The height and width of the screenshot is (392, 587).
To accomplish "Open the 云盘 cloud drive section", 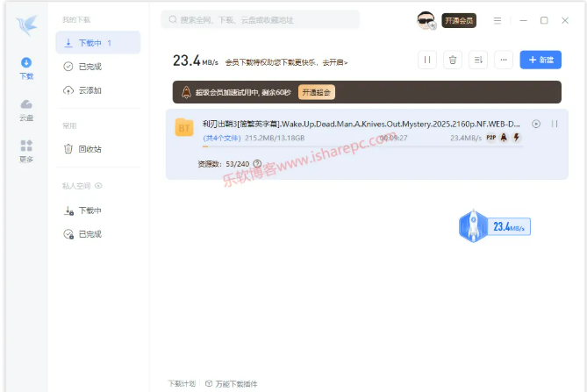I will [25, 110].
